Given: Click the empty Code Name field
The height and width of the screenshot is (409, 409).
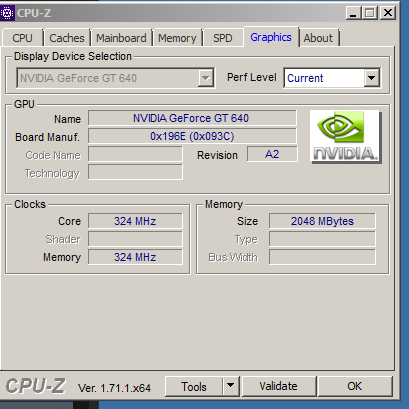Looking at the screenshot, I should click(135, 154).
